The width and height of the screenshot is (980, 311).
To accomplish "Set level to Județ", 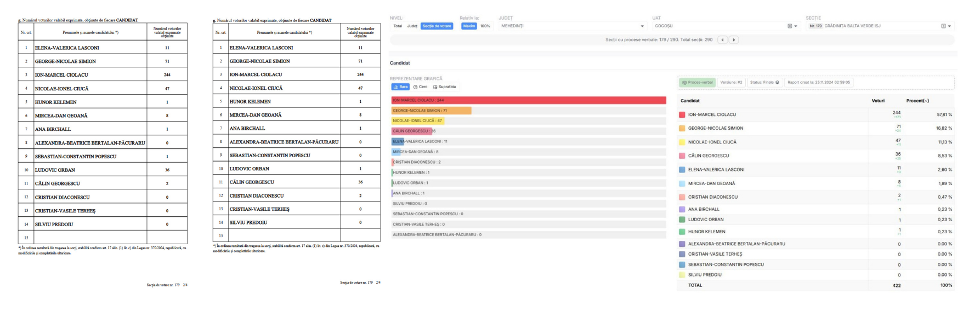I will tap(412, 26).
